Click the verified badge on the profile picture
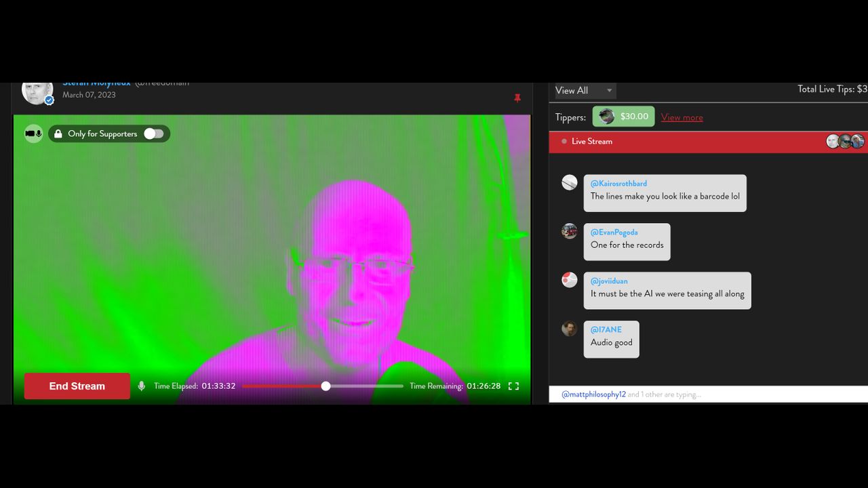Viewport: 868px width, 488px height. pyautogui.click(x=49, y=100)
